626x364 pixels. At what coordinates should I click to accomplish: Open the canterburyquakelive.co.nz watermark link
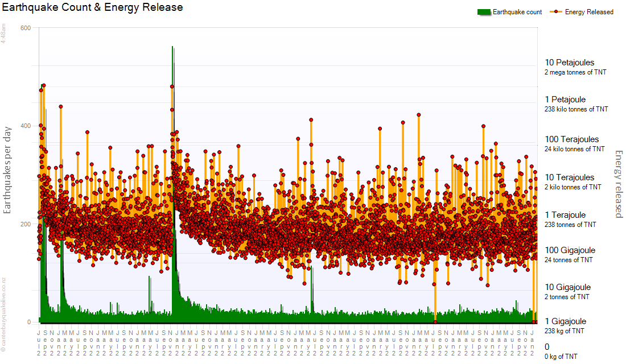click(x=3, y=313)
